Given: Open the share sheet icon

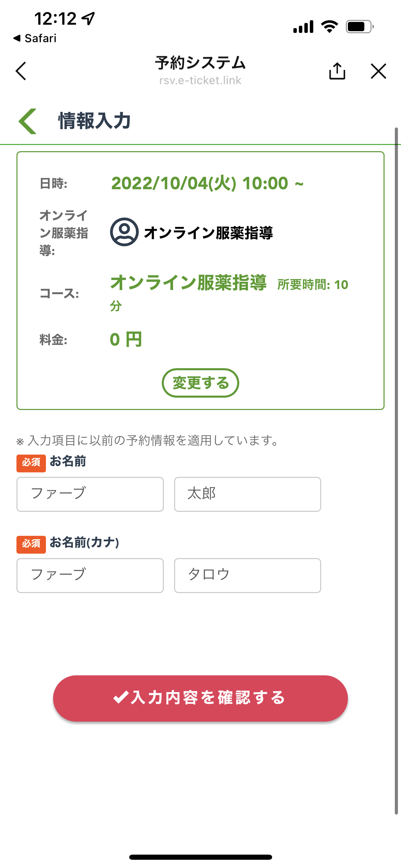Looking at the screenshot, I should pyautogui.click(x=337, y=71).
